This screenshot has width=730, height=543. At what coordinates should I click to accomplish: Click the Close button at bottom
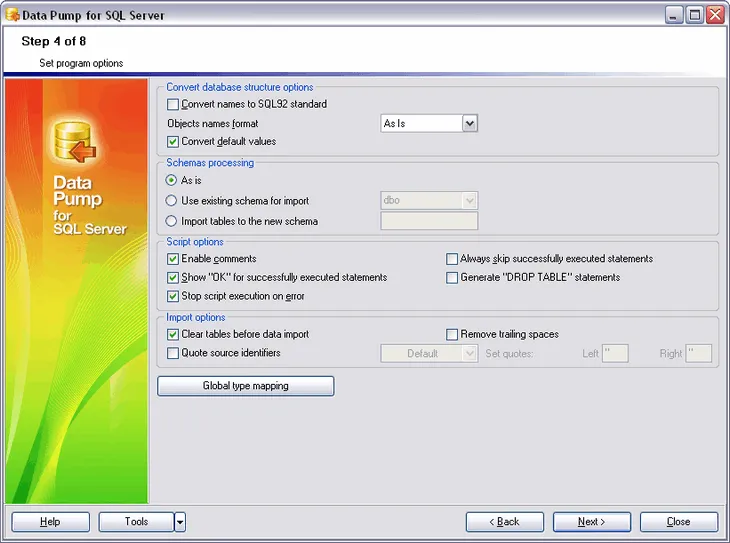coord(679,522)
